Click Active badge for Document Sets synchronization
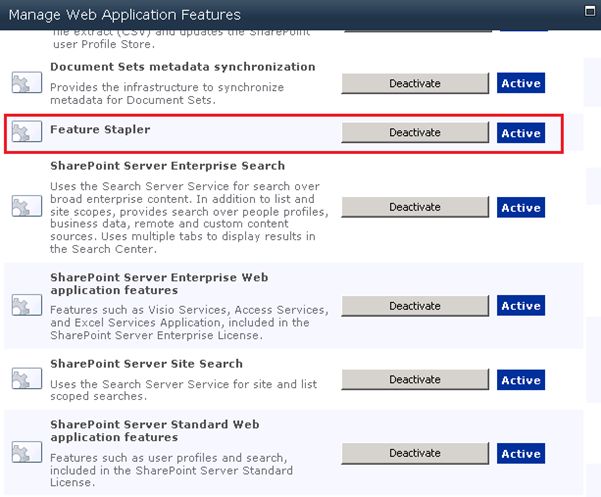Viewport: 601px width, 497px height. 521,84
